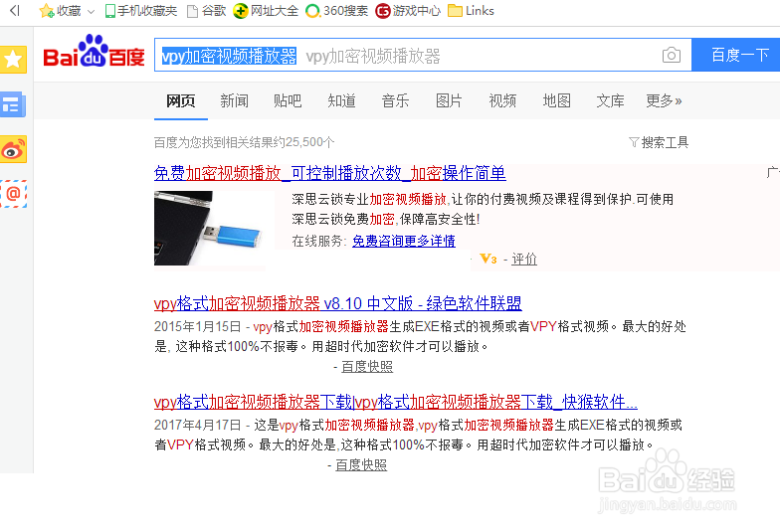Open the 搜索工具 filter options
780x532 pixels.
(659, 143)
